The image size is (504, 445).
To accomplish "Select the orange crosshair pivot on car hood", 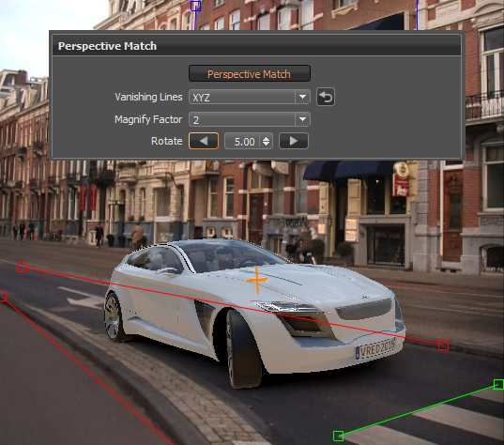I will [257, 280].
